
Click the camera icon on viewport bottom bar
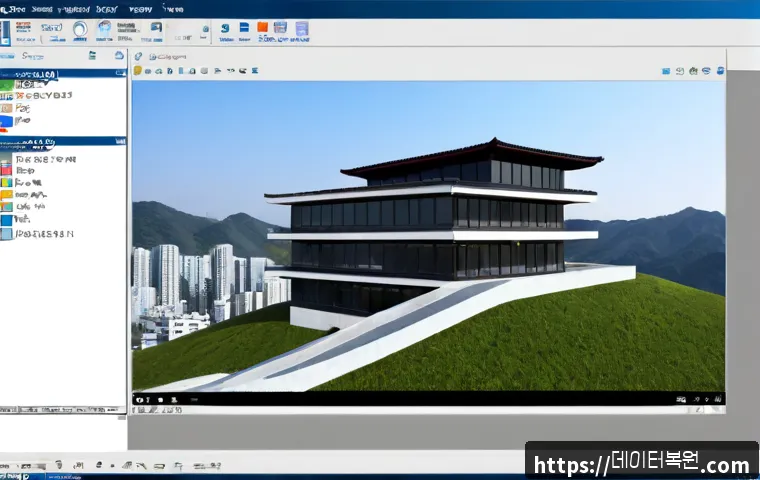point(140,400)
